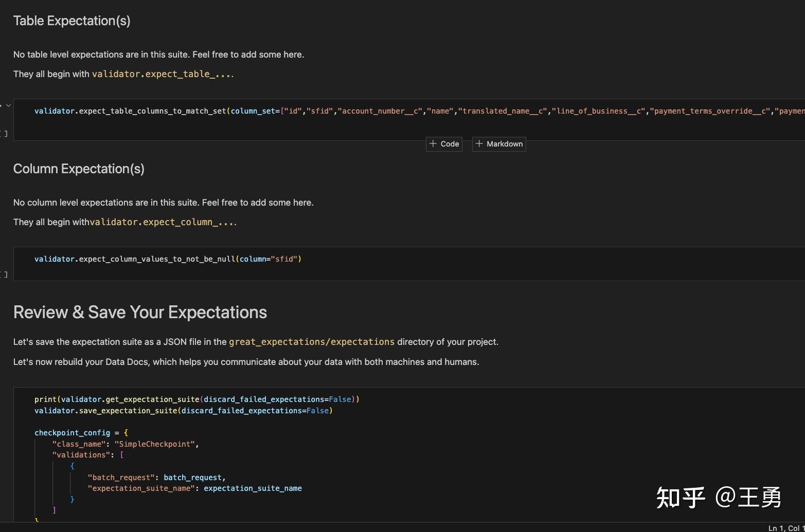This screenshot has width=805, height=532.
Task: Click execution count brackets of not-null cell
Action: 5,274
